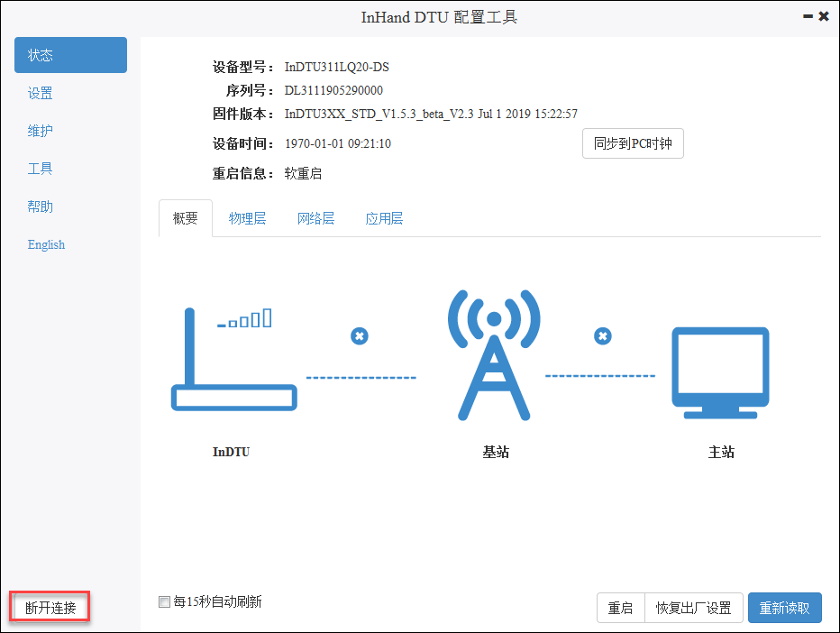The height and width of the screenshot is (633, 840).
Task: Click the 设备型号 field label
Action: (242, 67)
